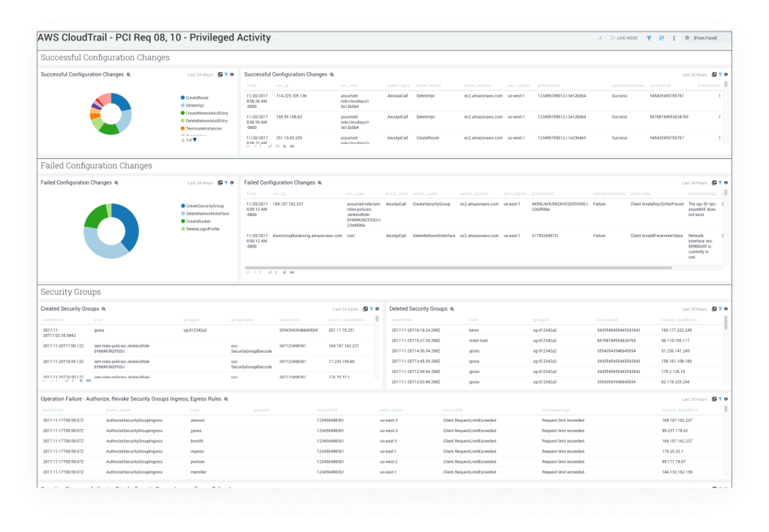Select the TerminateInstances color dot in the legend
This screenshot has height=532, width=769.
coord(183,128)
